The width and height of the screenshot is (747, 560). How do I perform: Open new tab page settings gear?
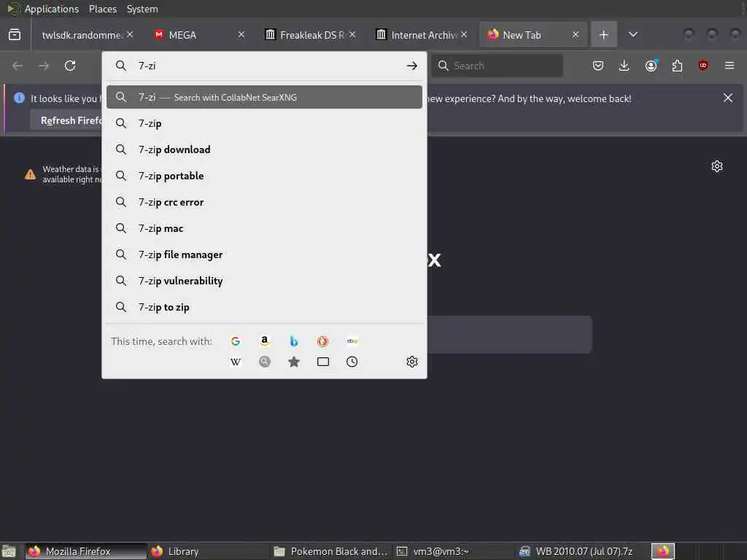717,166
